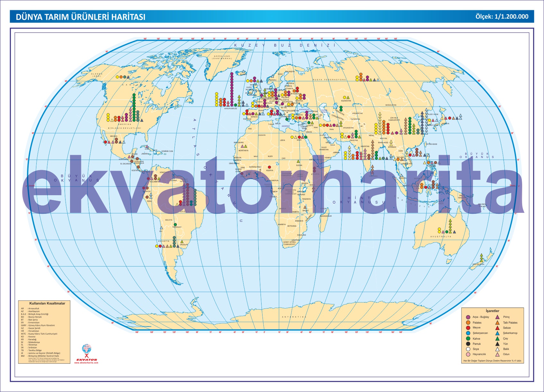
Task: Click the 'MEKSİKA' country label
Action: coord(114,136)
